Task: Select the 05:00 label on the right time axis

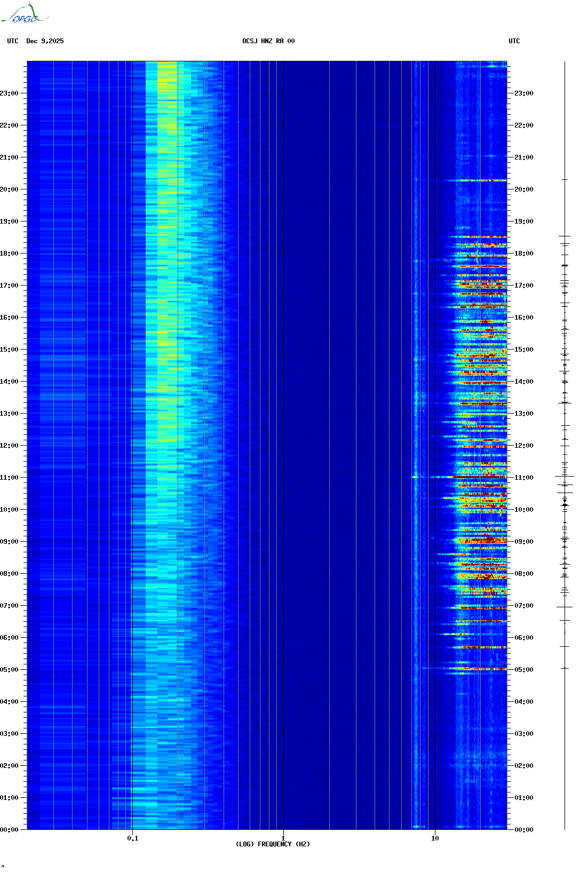Action: coord(523,670)
